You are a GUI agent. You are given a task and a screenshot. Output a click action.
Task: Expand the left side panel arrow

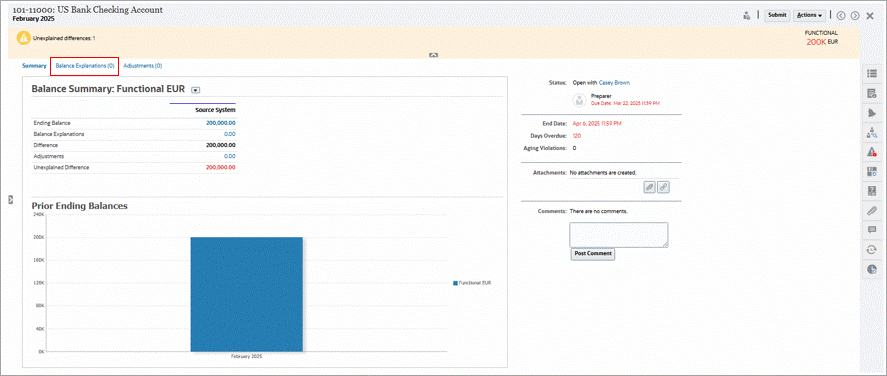point(11,199)
